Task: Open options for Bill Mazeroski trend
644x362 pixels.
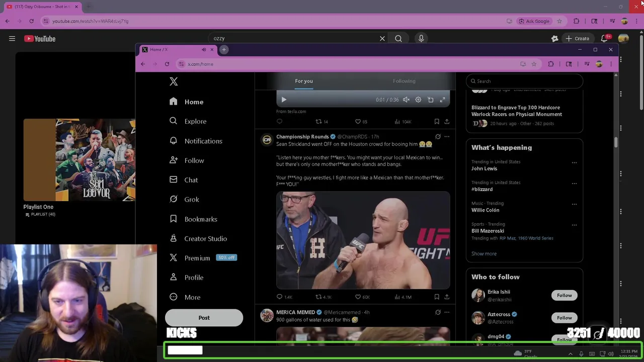Action: pyautogui.click(x=574, y=225)
